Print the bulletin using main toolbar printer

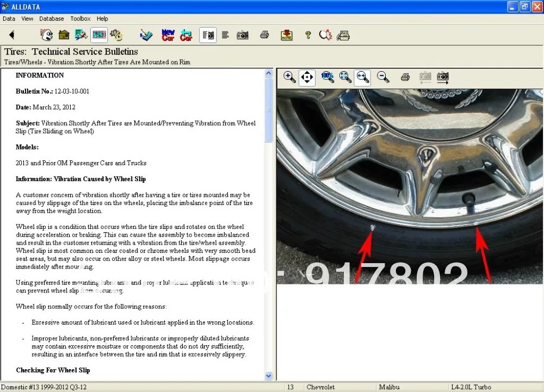(264, 35)
